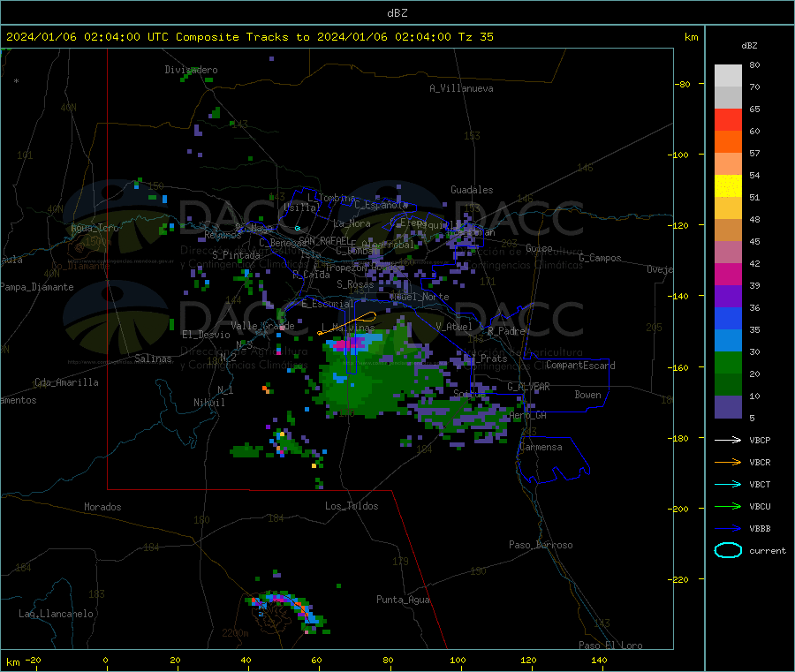Click the 'Morados' map label
The height and width of the screenshot is (672, 795).
[x=102, y=507]
